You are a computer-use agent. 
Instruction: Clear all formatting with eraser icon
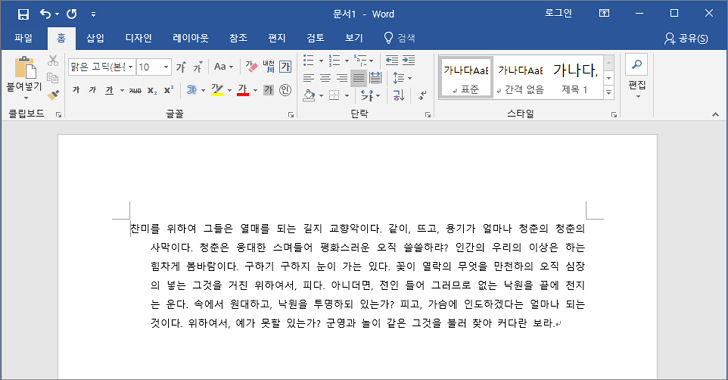(251, 67)
